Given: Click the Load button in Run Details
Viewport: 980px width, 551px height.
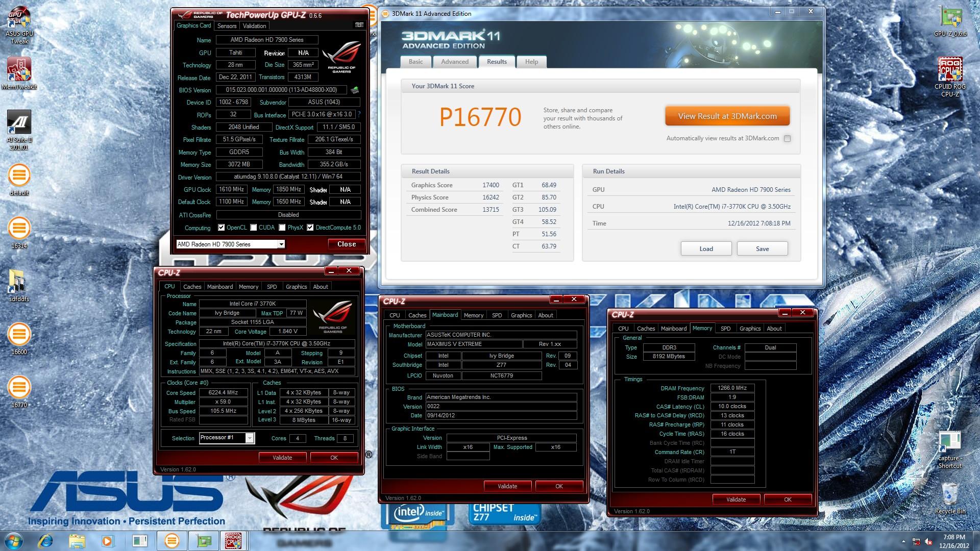Looking at the screenshot, I should point(706,248).
